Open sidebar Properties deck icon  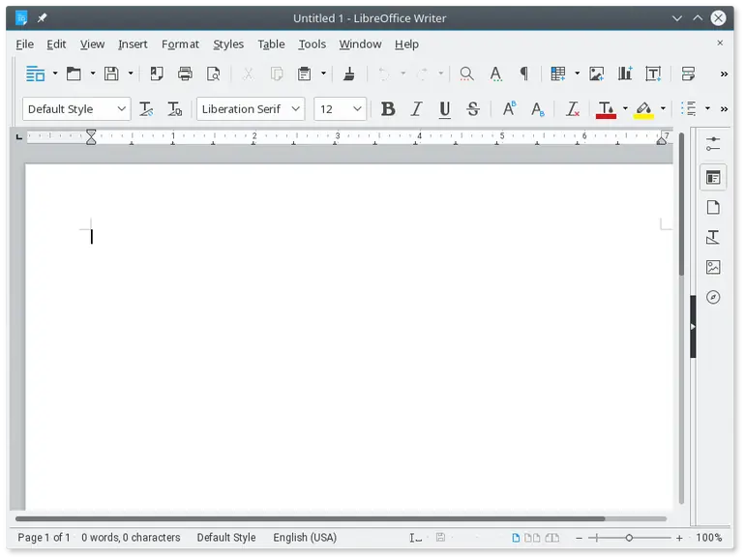pos(713,178)
